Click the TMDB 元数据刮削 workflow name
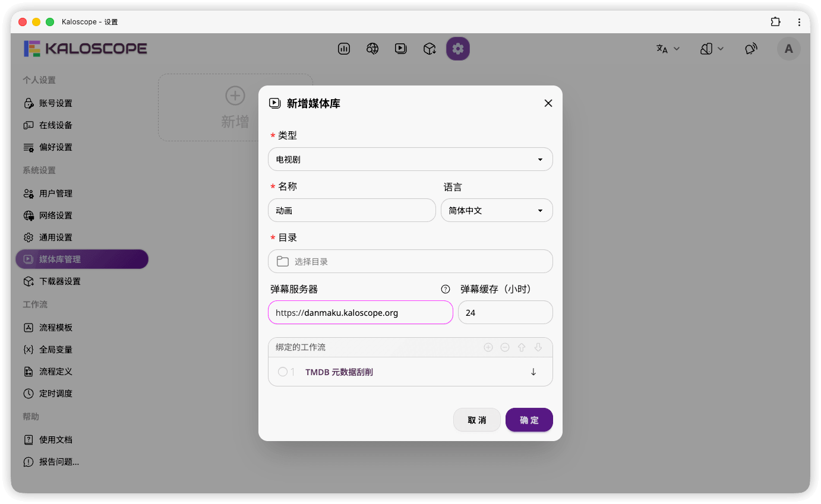821x504 pixels. pos(339,372)
